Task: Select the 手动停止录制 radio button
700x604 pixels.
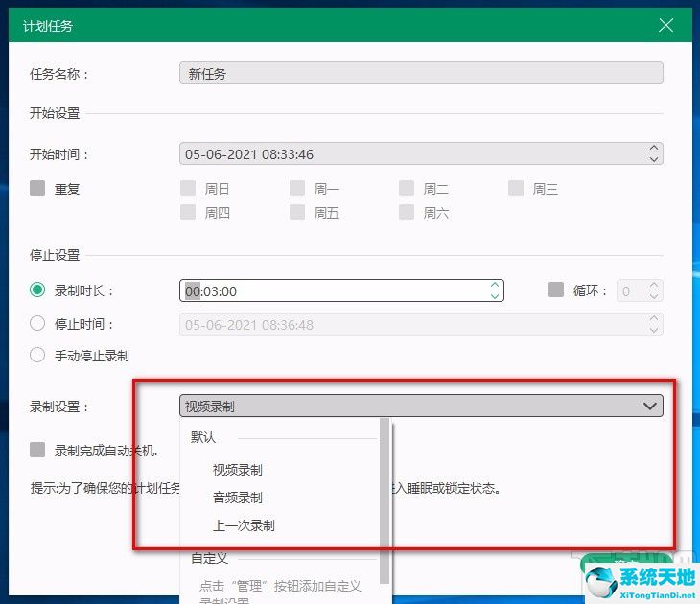Action: [x=37, y=356]
